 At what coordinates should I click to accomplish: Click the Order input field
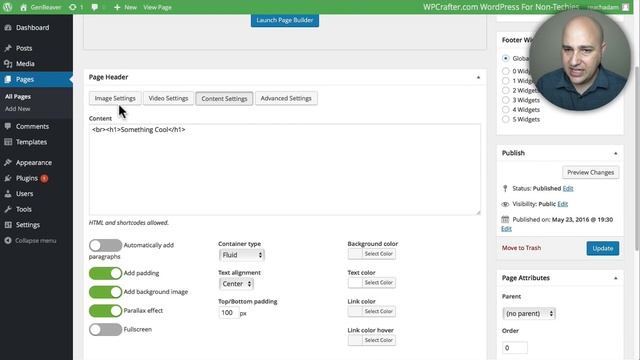[x=515, y=348]
